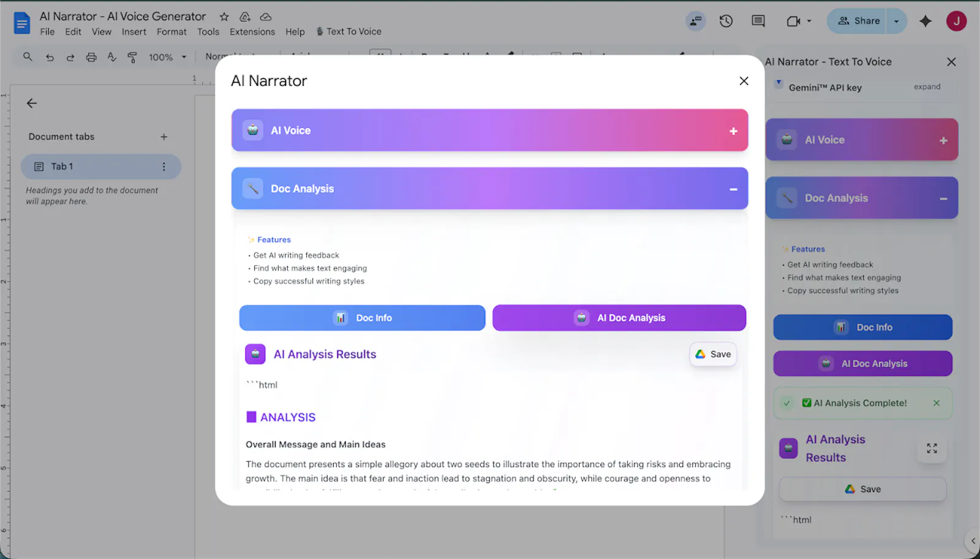Screen dimensions: 980x559
Task: Undo the last action
Action: coord(50,57)
